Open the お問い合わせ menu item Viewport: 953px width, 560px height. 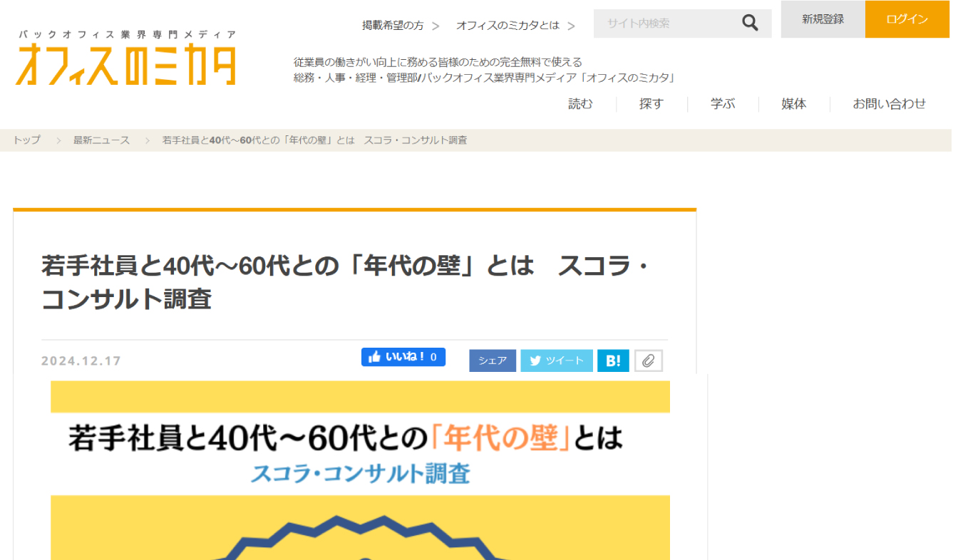point(890,104)
